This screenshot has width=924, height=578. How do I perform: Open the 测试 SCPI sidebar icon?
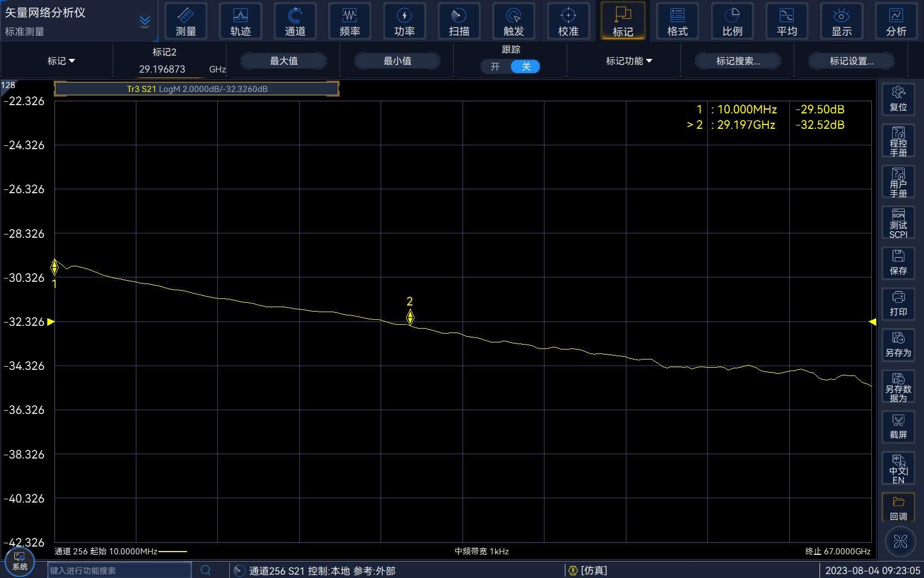pyautogui.click(x=898, y=222)
